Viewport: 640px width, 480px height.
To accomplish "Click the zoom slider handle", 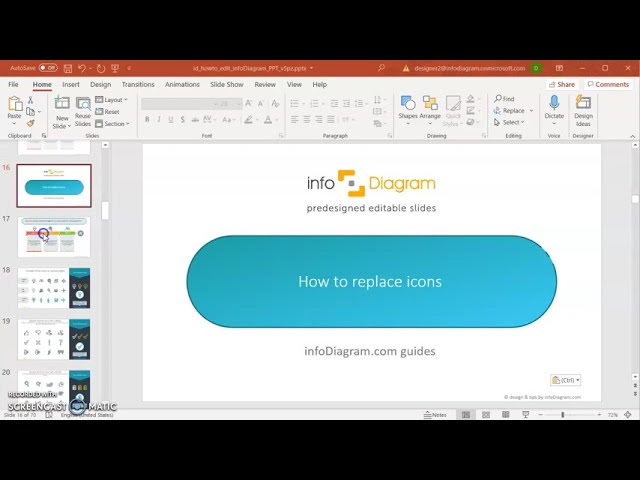I will tap(562, 415).
